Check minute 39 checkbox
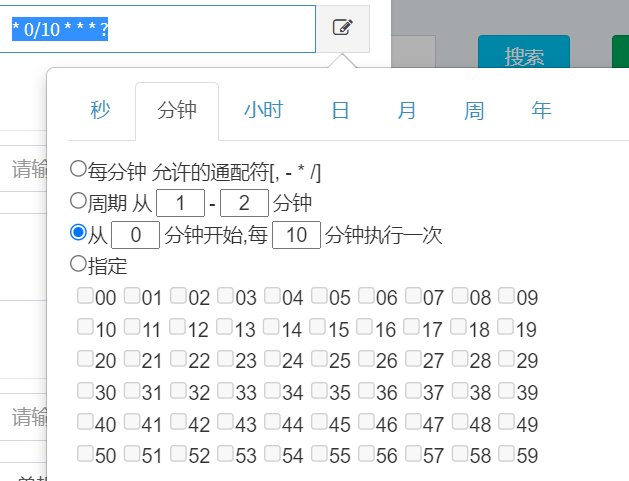The height and width of the screenshot is (481, 629). tap(506, 390)
